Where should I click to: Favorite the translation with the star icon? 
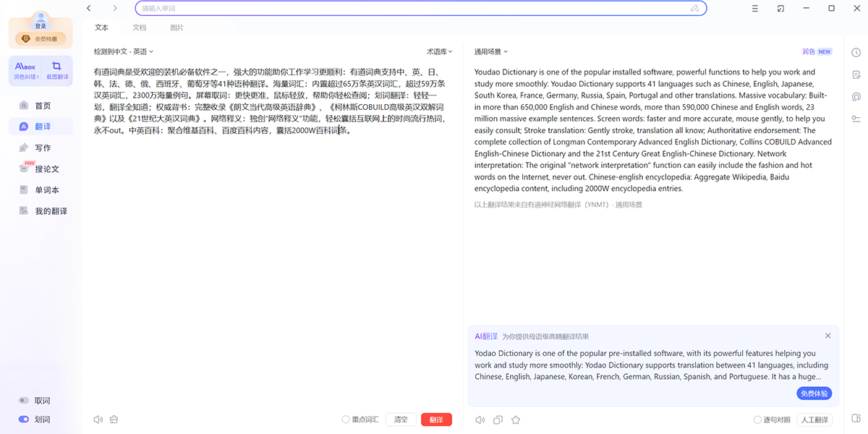pos(516,420)
